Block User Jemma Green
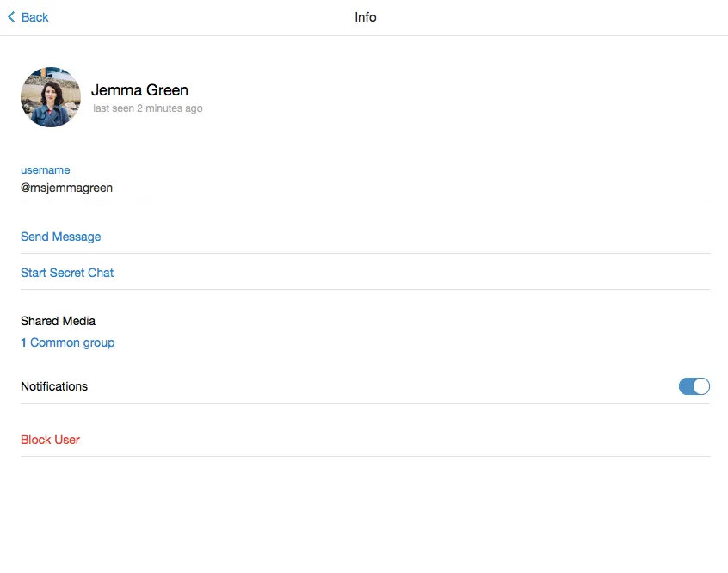Image resolution: width=728 pixels, height=573 pixels. click(50, 440)
